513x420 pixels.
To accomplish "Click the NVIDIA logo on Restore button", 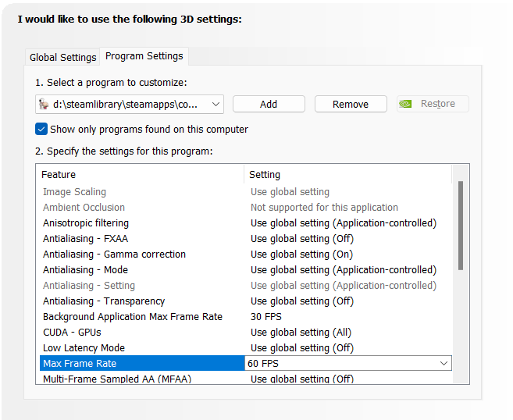I will point(407,104).
